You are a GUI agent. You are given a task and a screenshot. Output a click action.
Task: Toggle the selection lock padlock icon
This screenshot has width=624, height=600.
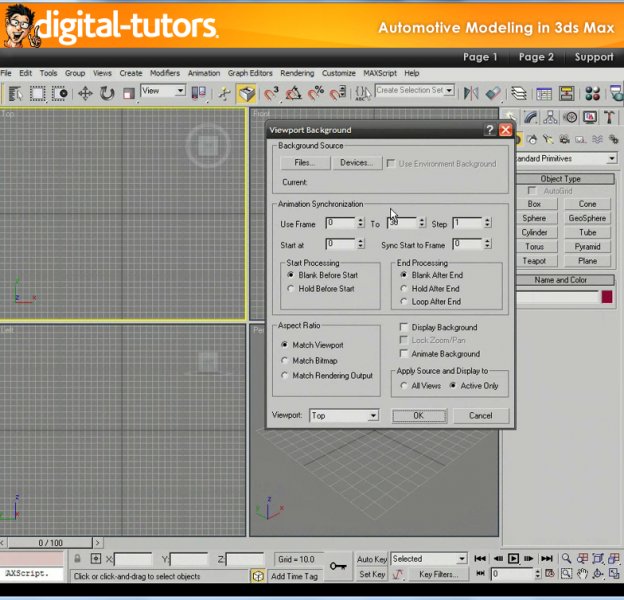78,559
